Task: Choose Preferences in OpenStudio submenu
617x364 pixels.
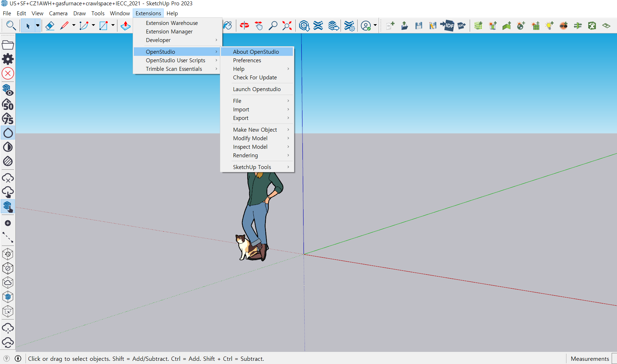Action: coord(257,60)
